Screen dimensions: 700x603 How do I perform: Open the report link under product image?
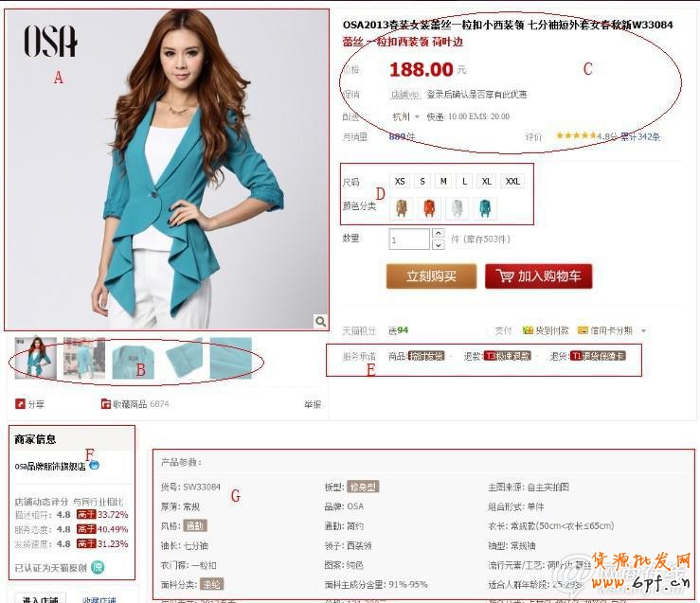click(313, 404)
